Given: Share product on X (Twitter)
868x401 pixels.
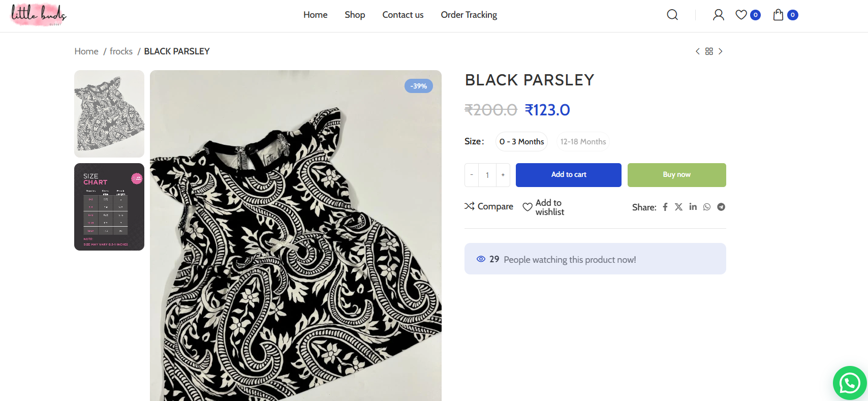Looking at the screenshot, I should tap(678, 207).
